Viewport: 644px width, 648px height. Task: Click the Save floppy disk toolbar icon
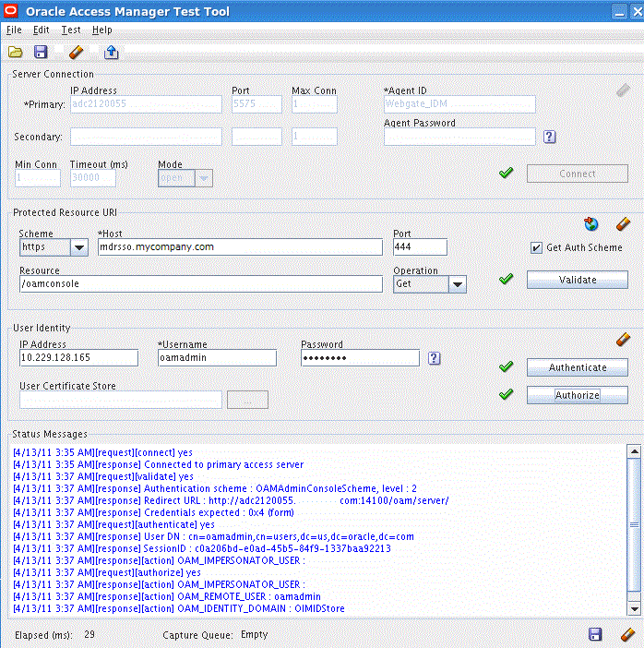[x=41, y=52]
